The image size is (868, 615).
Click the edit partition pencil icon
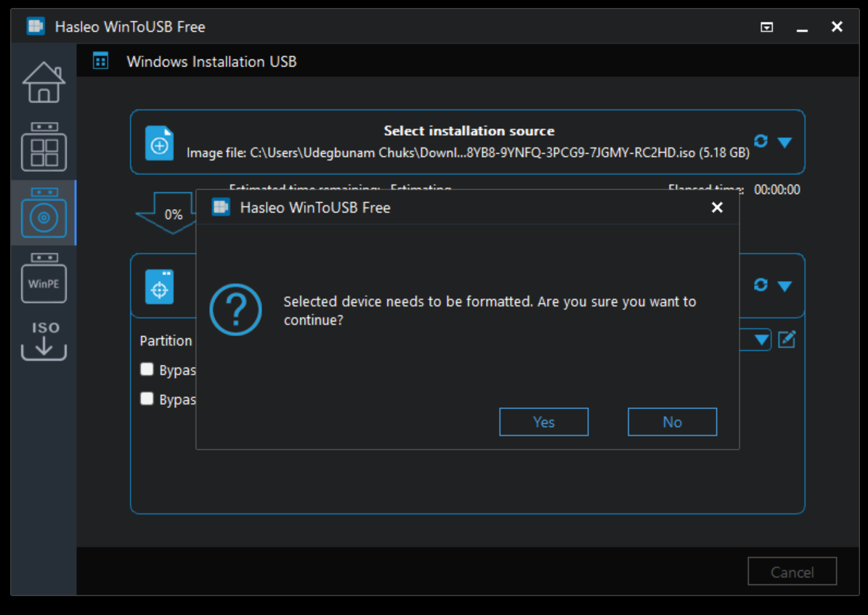point(787,339)
